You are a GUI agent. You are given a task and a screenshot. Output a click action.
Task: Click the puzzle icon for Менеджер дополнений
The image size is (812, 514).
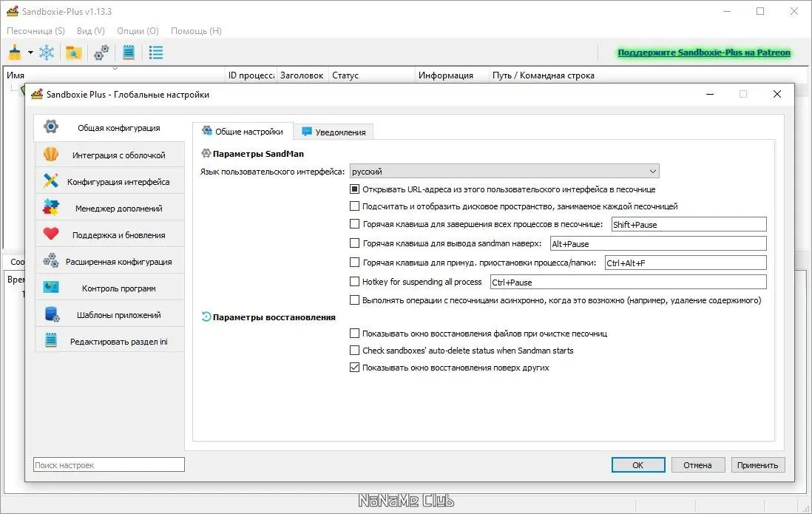[x=51, y=208]
